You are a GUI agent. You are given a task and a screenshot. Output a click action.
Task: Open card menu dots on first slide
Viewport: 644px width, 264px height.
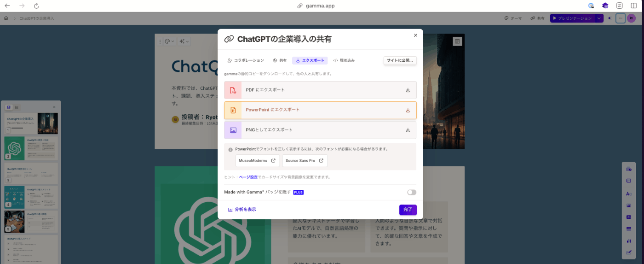pos(160,41)
